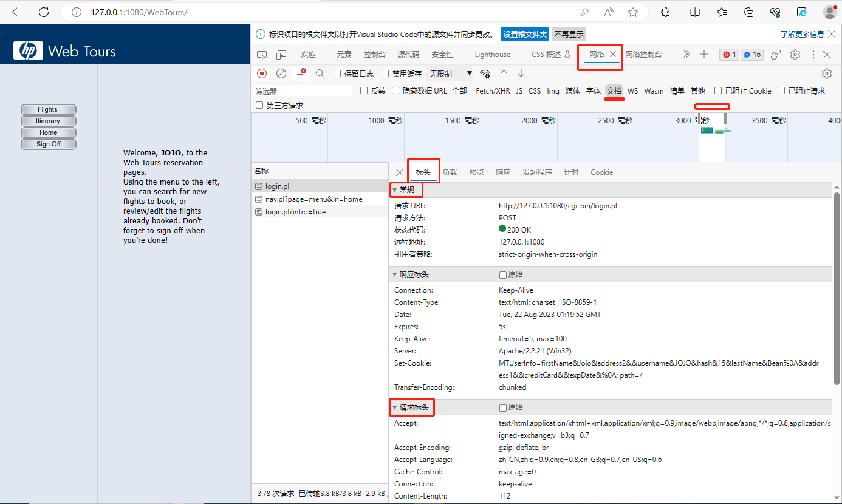842x504 pixels.
Task: Type in the 筛选器 filter field
Action: click(303, 91)
